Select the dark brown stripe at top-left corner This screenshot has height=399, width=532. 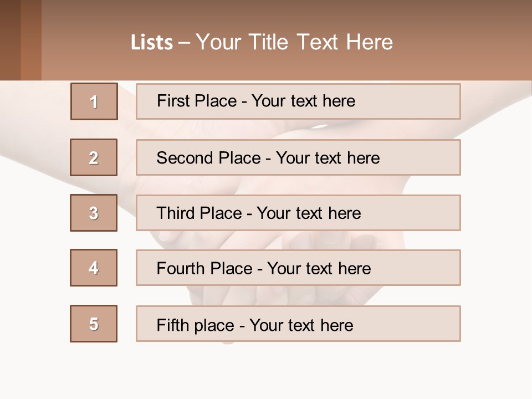(x=10, y=39)
